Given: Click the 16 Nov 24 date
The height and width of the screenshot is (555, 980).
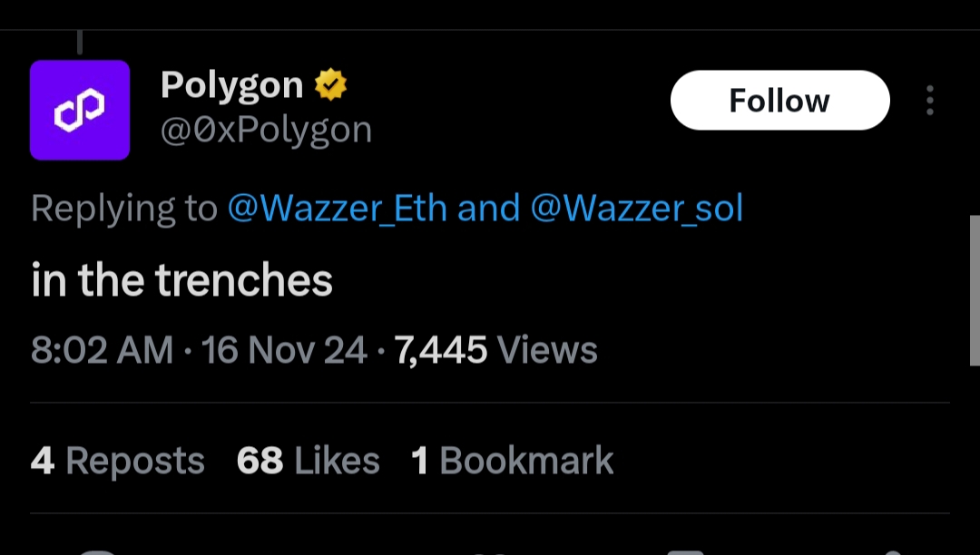Looking at the screenshot, I should 284,350.
